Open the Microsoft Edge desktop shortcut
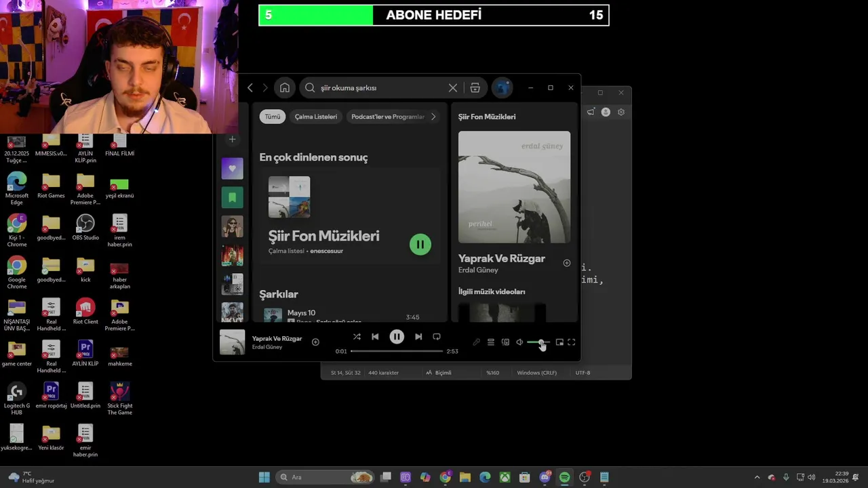868x488 pixels. pos(17,188)
